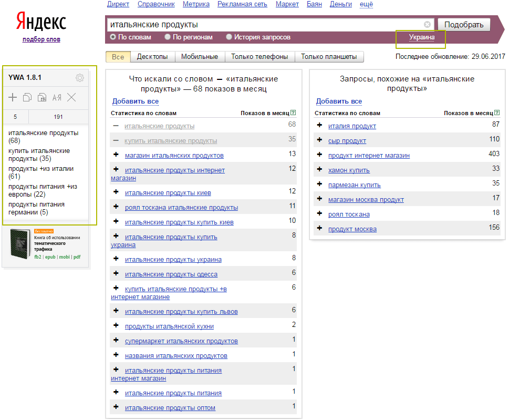Add 'продукты итальянской кухни' with plus icon

[116, 325]
